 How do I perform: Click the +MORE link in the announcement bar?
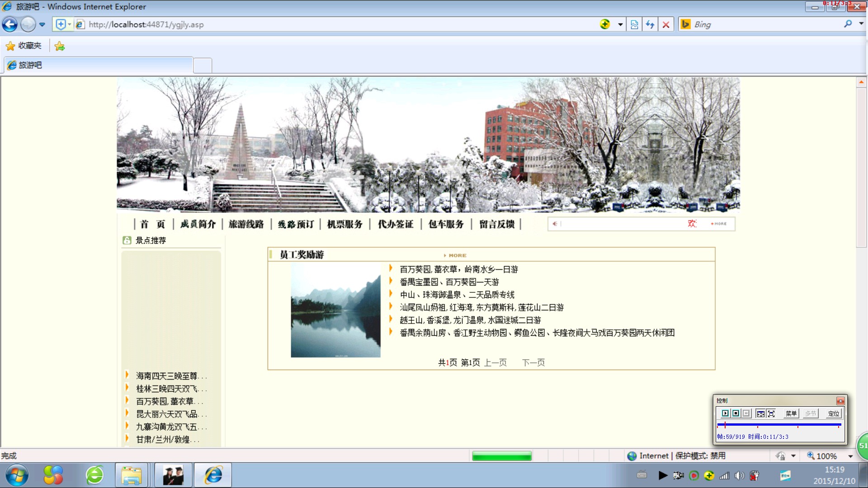click(x=718, y=224)
